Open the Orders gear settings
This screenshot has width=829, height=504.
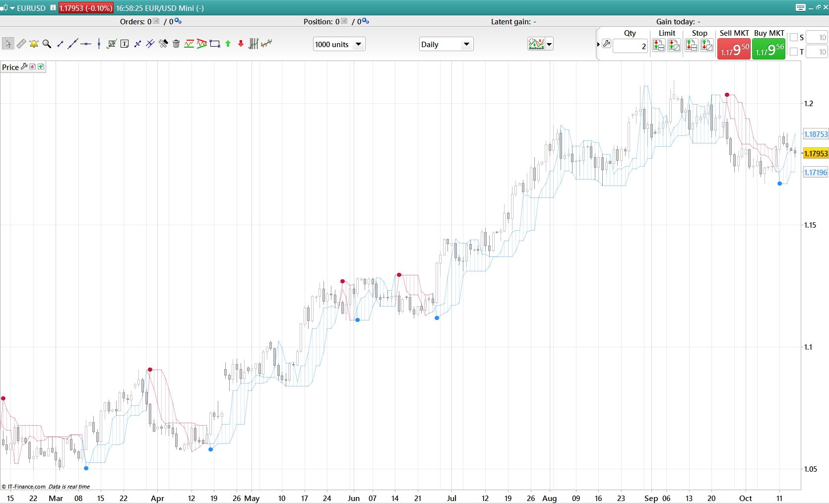coord(178,21)
